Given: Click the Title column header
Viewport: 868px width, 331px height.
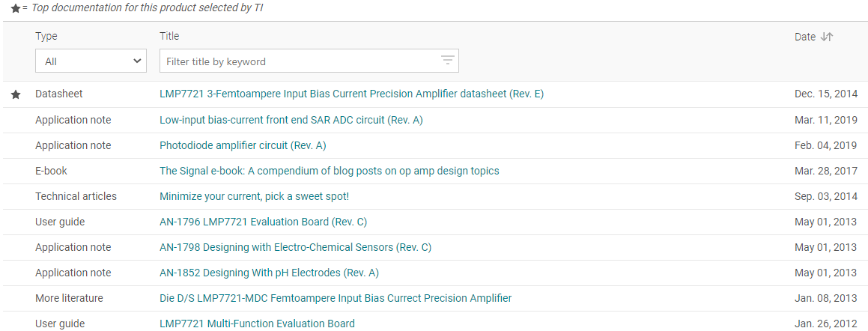Looking at the screenshot, I should (169, 36).
